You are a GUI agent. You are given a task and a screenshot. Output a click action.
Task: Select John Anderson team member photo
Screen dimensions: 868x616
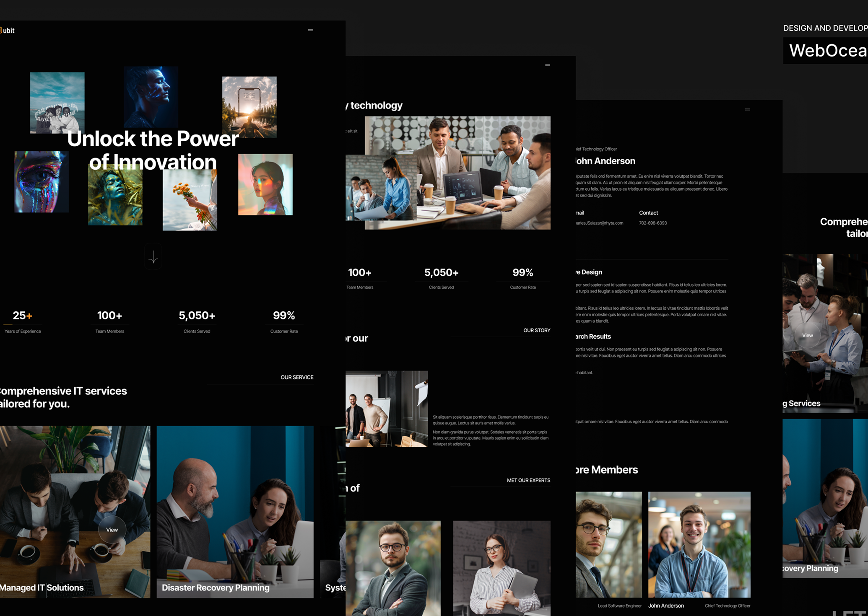point(699,544)
